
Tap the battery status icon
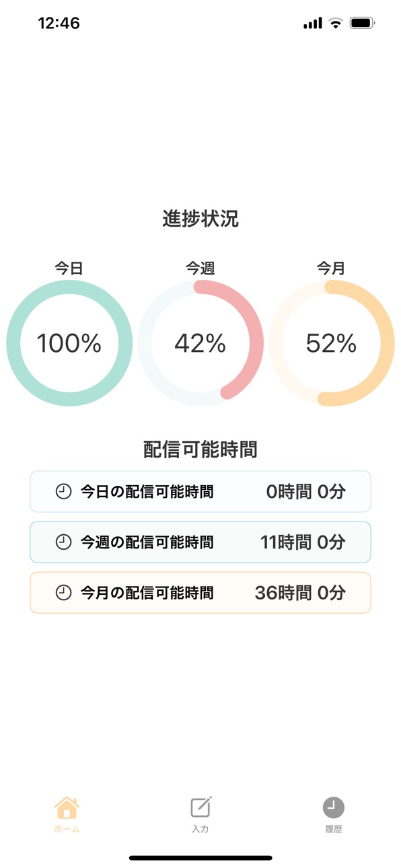362,24
